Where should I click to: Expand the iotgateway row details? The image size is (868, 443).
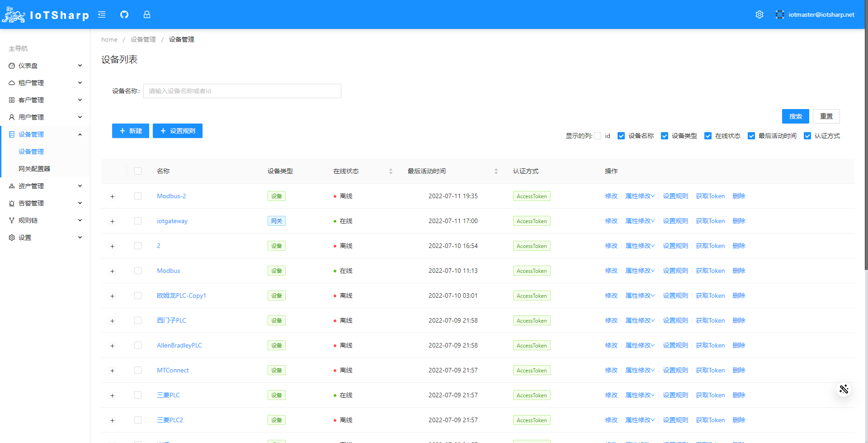coord(113,221)
